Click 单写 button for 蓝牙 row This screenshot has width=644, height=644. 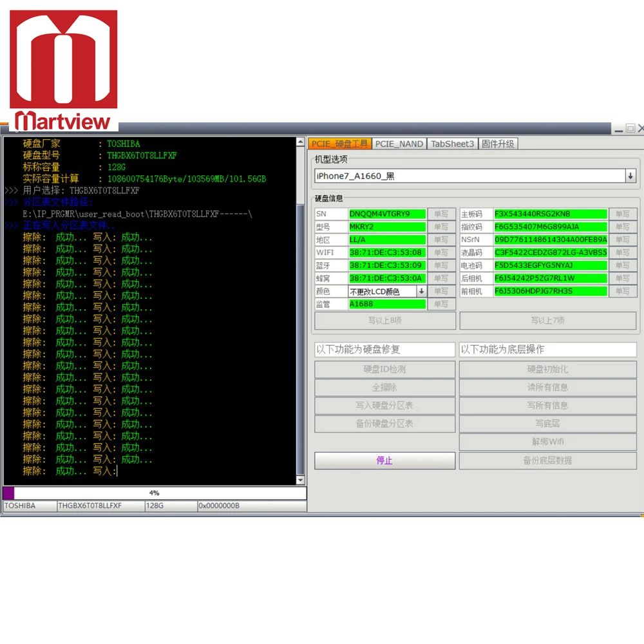(x=441, y=265)
